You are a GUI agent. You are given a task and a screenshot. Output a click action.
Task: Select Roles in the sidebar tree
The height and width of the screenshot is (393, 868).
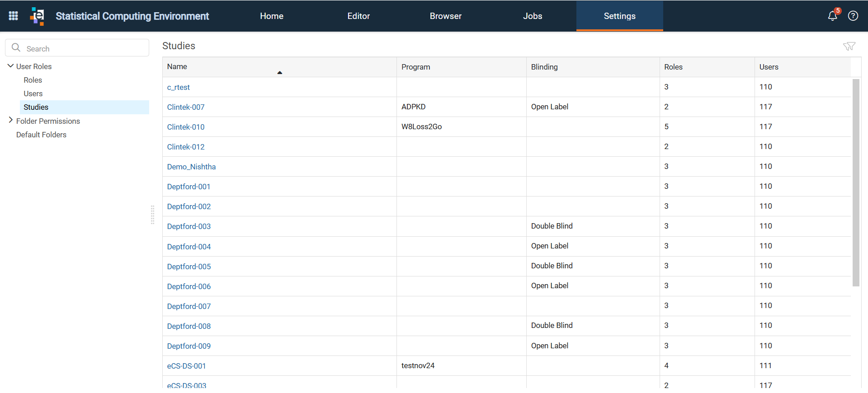(x=33, y=80)
